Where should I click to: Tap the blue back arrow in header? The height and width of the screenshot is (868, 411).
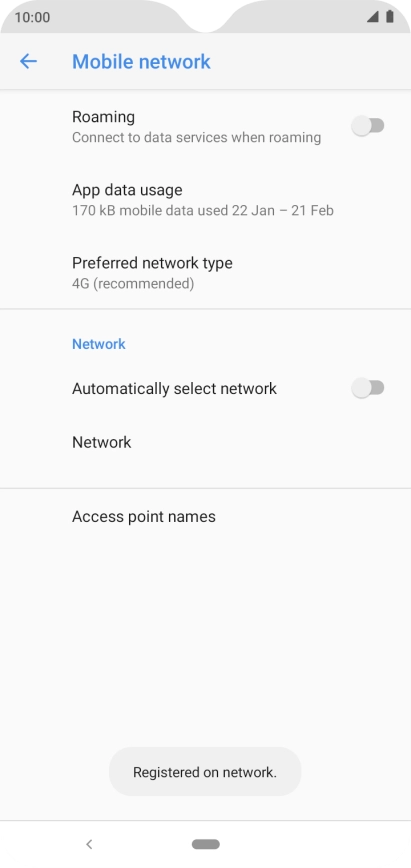click(28, 61)
